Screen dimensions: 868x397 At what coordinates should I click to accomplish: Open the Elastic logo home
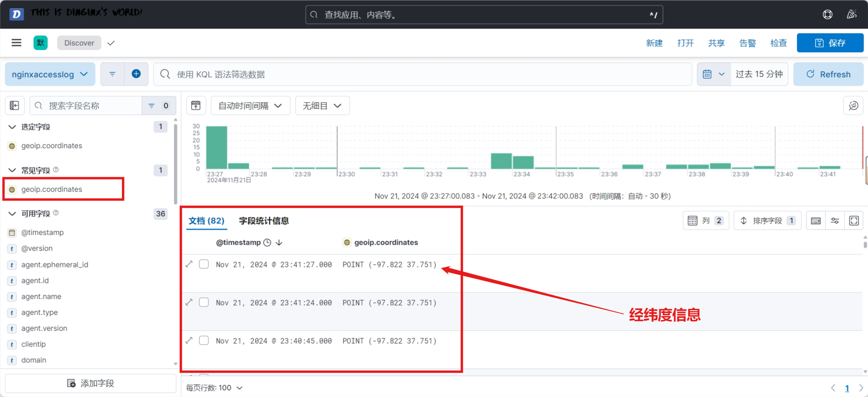tap(16, 14)
